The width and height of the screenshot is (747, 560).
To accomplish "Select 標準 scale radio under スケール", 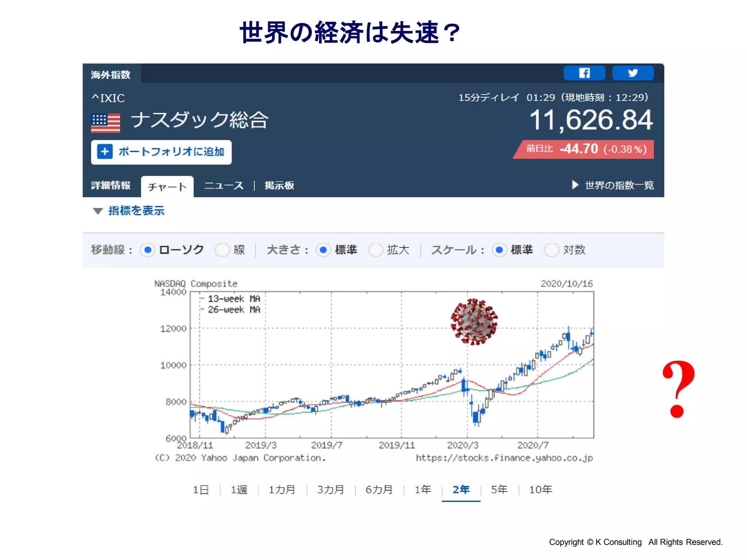I will pos(499,250).
